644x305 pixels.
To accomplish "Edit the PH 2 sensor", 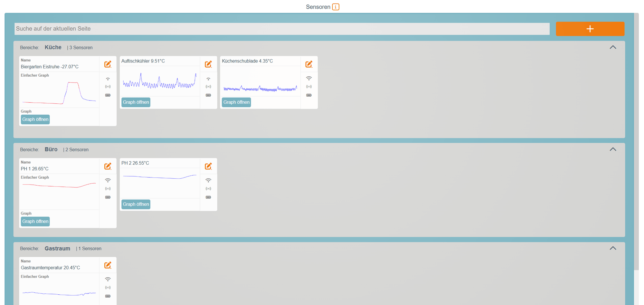I will pyautogui.click(x=208, y=166).
